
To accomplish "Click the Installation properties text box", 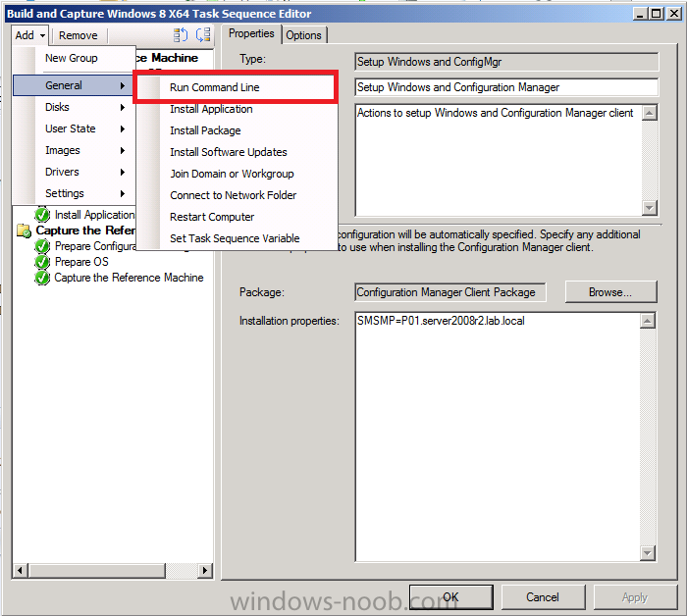I will [498, 436].
